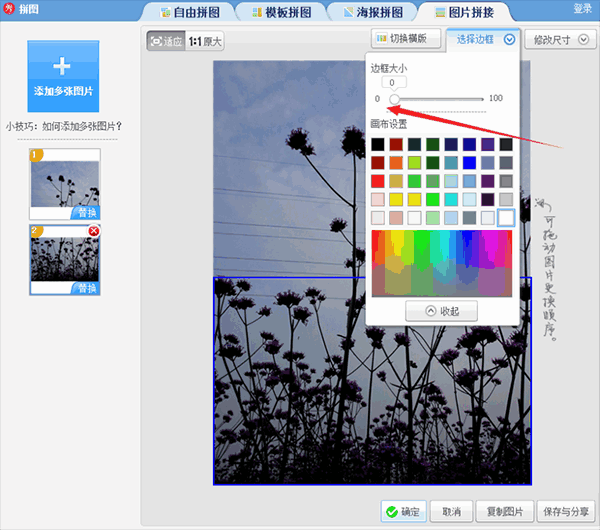Open the 模板拼图 tab
Image resolution: width=600 pixels, height=530 pixels.
point(282,12)
